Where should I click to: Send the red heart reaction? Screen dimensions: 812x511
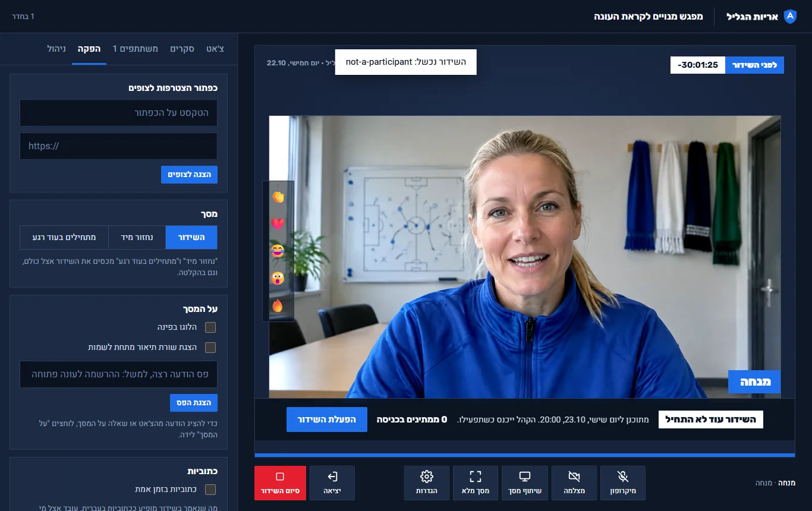pos(278,224)
